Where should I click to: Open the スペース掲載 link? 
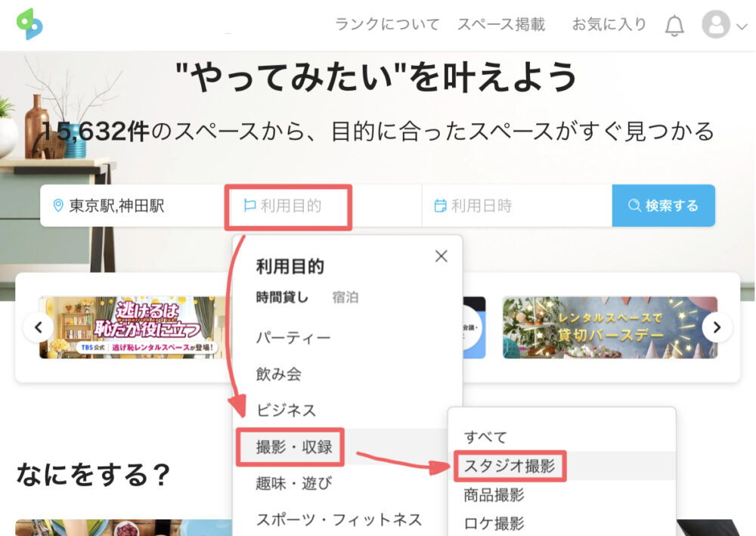click(500, 24)
